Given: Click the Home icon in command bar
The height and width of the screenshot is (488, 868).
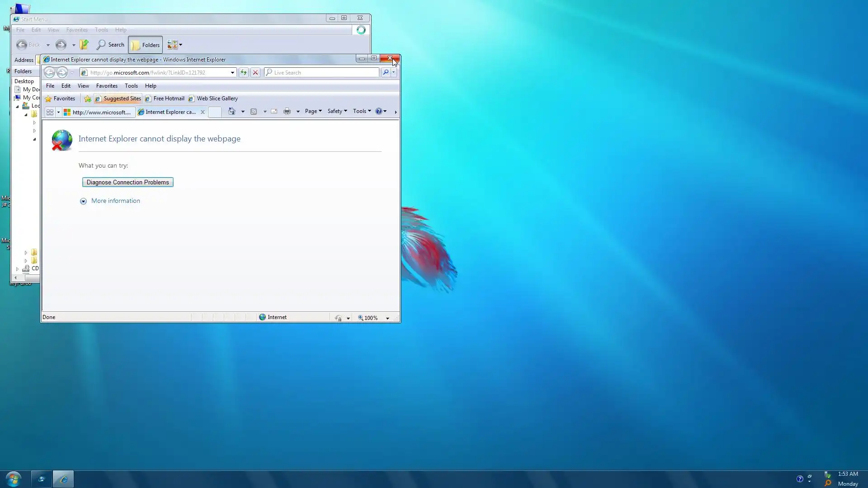Looking at the screenshot, I should pyautogui.click(x=232, y=111).
